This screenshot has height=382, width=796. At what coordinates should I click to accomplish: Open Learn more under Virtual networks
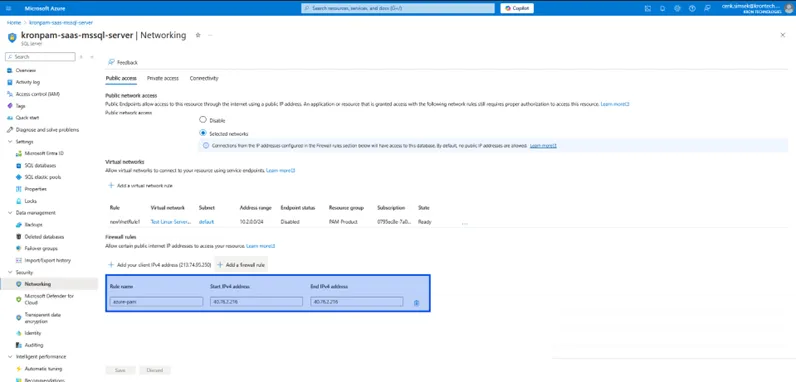point(281,170)
